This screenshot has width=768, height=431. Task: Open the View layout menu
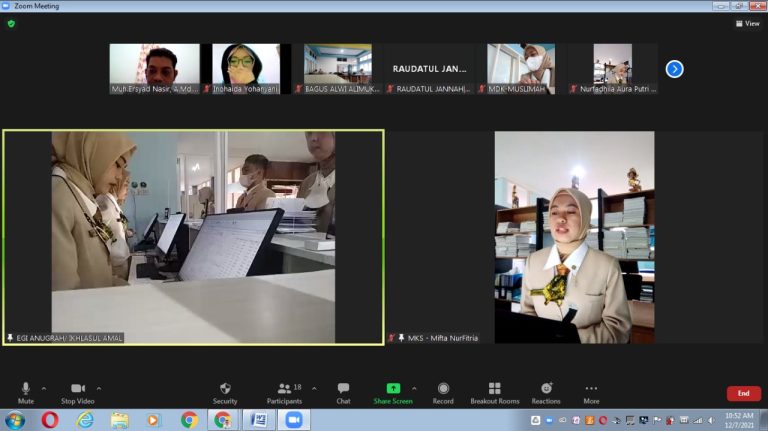(747, 24)
